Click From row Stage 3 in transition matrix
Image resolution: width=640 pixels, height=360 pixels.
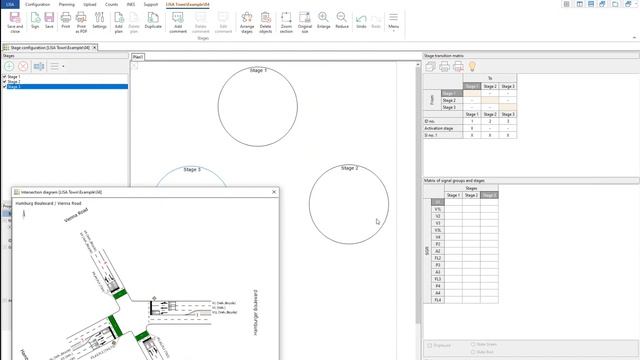(x=452, y=107)
